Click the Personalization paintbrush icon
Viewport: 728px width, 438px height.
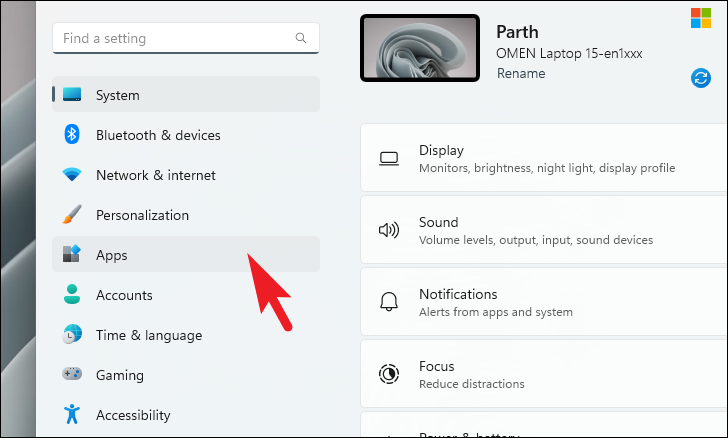(x=72, y=215)
